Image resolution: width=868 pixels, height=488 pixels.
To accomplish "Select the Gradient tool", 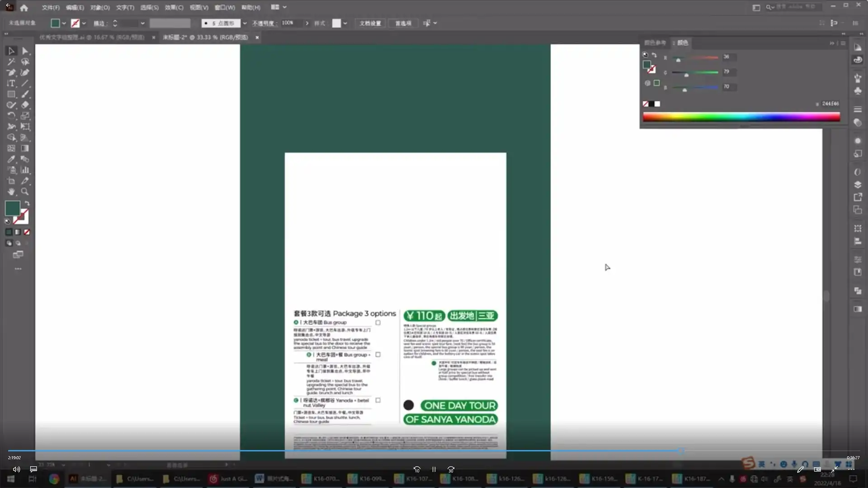I will [25, 149].
